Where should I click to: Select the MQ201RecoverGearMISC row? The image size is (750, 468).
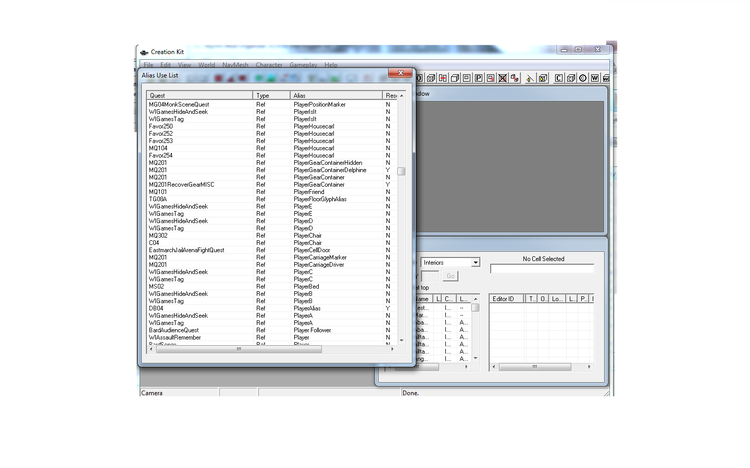point(271,184)
